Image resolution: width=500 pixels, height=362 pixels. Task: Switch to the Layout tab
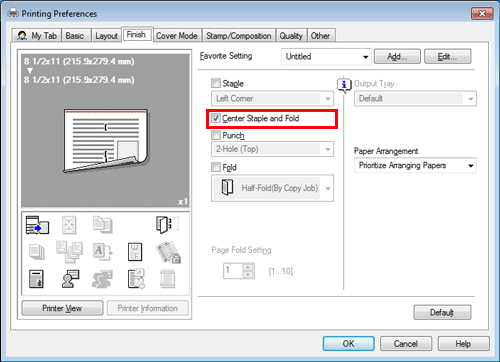(106, 36)
